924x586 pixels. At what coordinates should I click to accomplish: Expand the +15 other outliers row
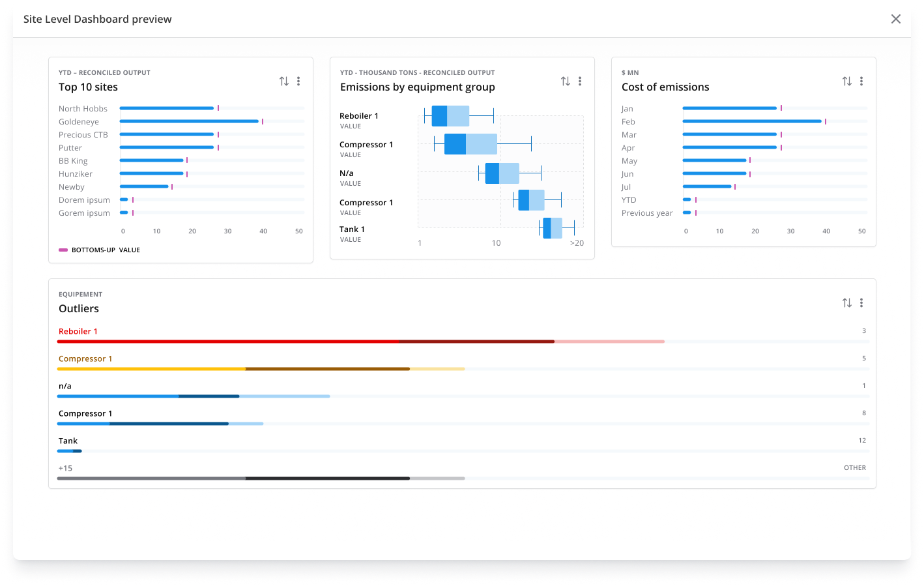click(65, 468)
